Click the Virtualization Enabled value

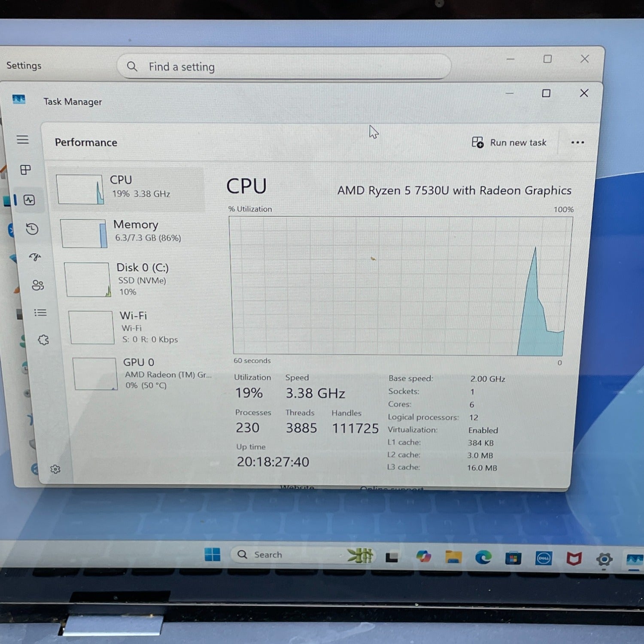(483, 430)
